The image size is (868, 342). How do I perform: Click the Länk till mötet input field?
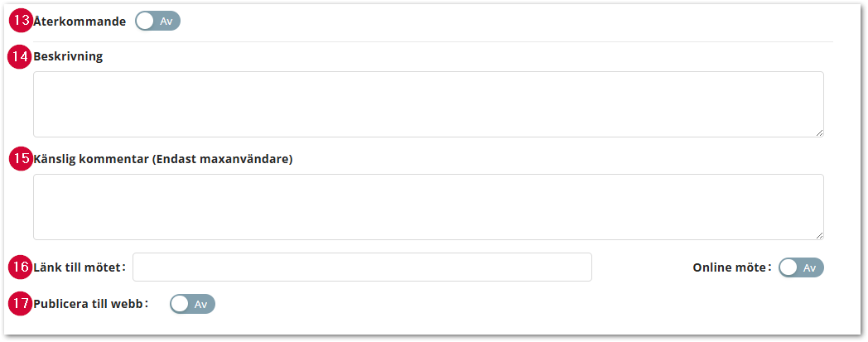[x=362, y=267]
